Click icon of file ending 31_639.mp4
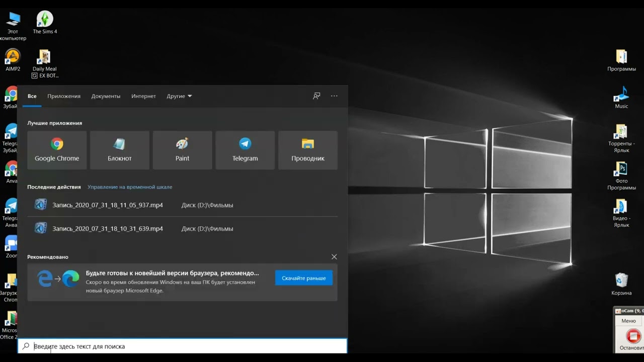This screenshot has width=644, height=362. tap(40, 228)
